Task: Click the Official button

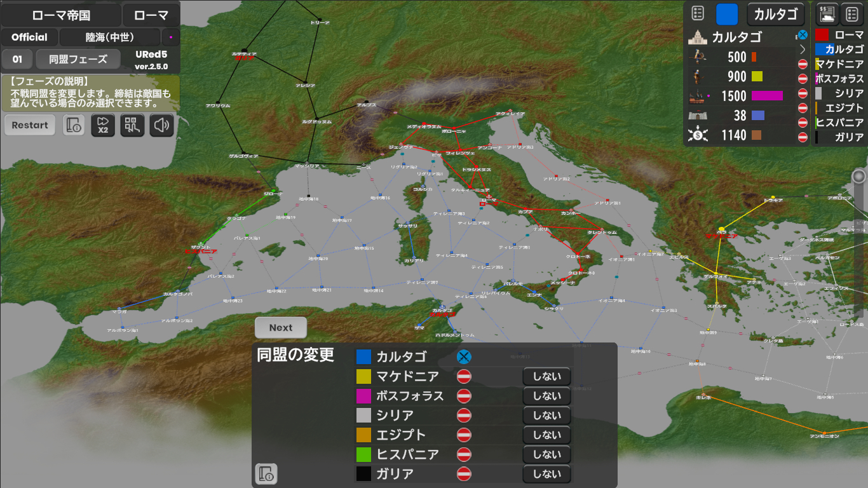Action: click(x=29, y=37)
